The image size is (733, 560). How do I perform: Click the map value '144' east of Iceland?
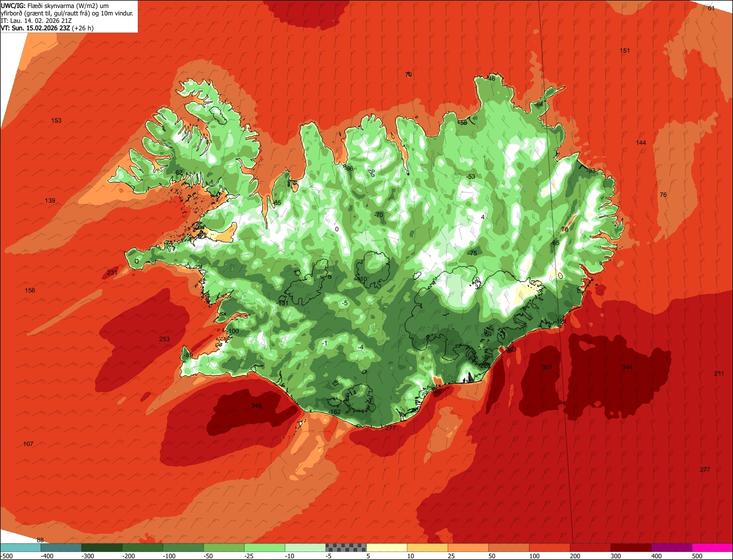(641, 142)
